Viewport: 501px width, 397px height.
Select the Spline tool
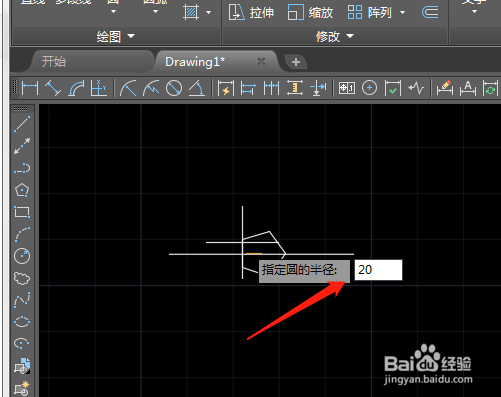[x=22, y=300]
